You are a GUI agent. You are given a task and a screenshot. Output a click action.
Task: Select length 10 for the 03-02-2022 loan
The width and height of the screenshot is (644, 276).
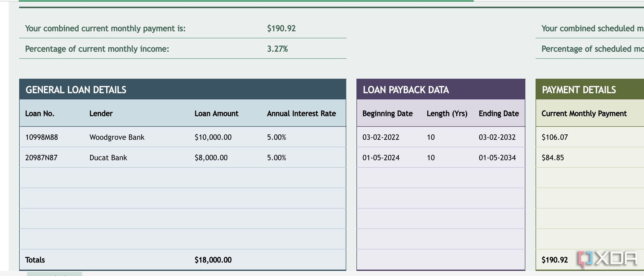pos(431,137)
